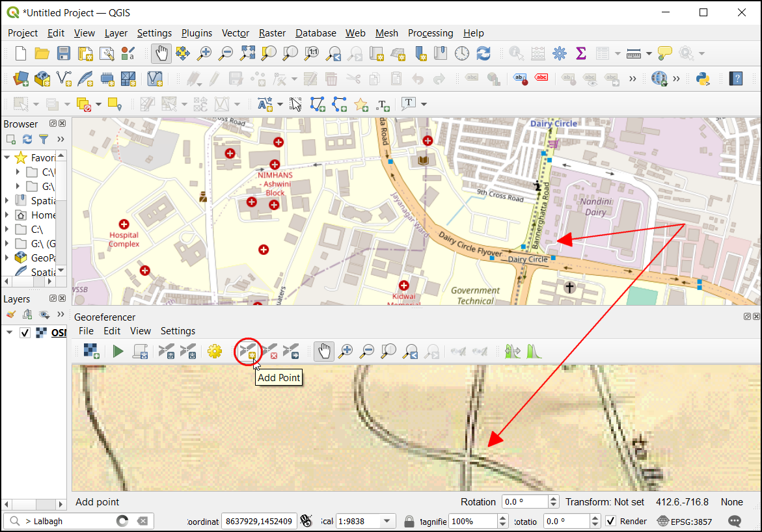The height and width of the screenshot is (532, 762).
Task: Open the Processing Toolbox gear icon
Action: point(560,53)
